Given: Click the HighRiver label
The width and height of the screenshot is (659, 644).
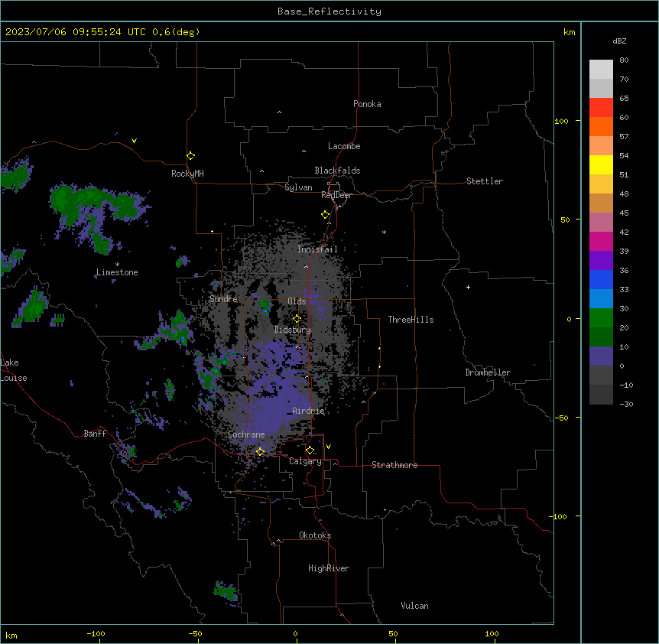Looking at the screenshot, I should tap(329, 568).
